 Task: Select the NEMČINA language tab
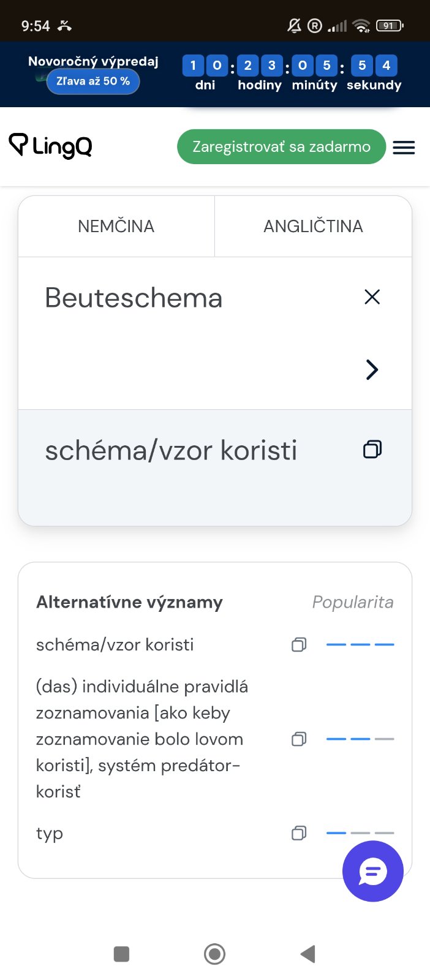116,226
